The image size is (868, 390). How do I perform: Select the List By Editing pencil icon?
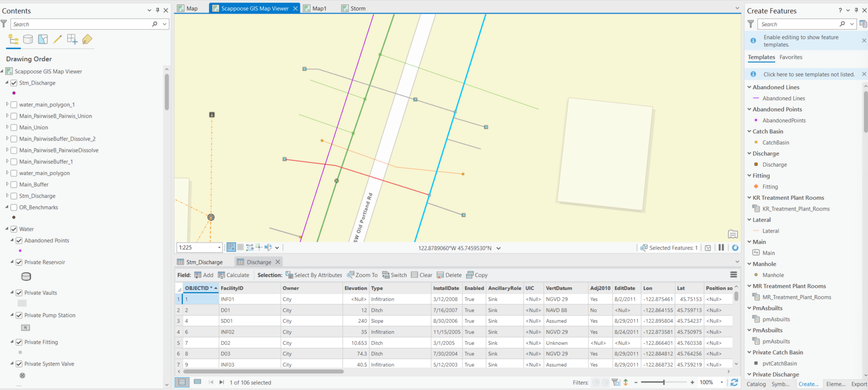pos(58,40)
